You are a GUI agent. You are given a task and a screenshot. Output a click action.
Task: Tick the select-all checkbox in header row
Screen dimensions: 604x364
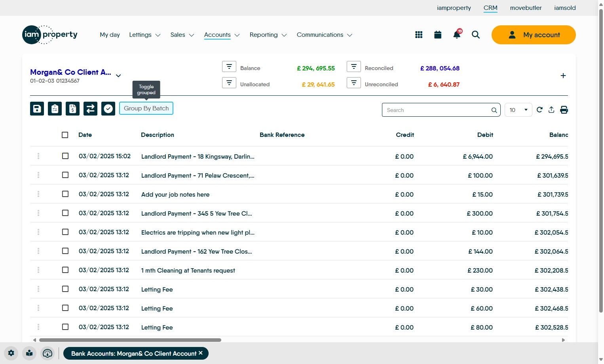coord(65,135)
